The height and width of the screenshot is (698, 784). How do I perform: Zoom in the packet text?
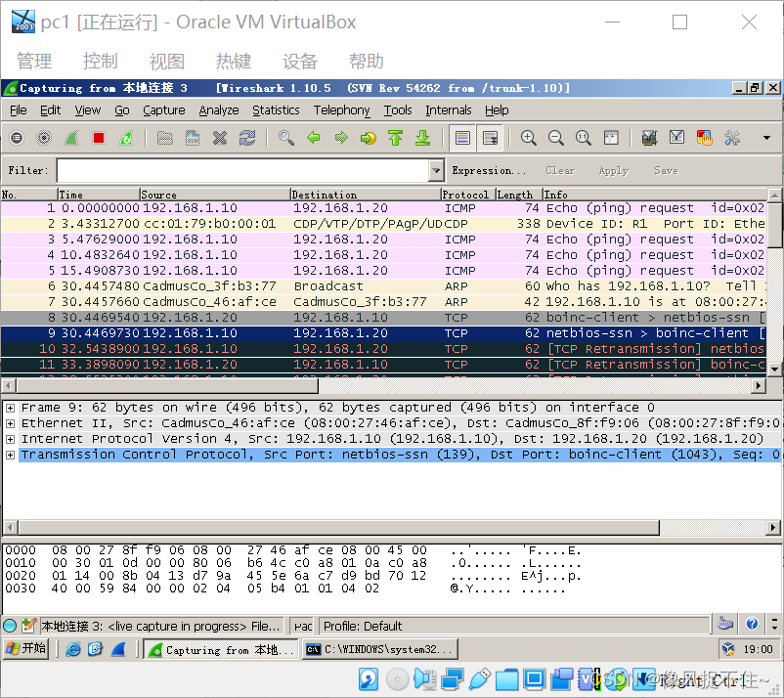point(529,138)
